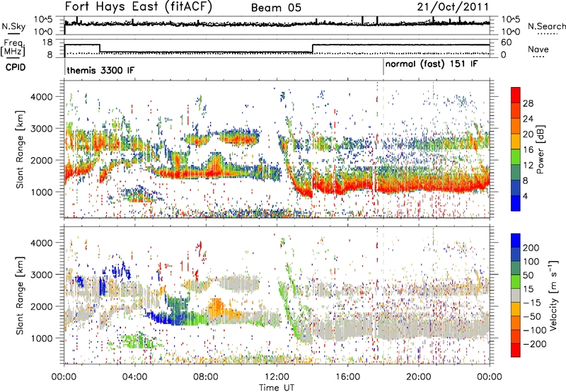Image resolution: width=566 pixels, height=392 pixels.
Task: Click the '20' power colorbar label
Action: coord(528,134)
